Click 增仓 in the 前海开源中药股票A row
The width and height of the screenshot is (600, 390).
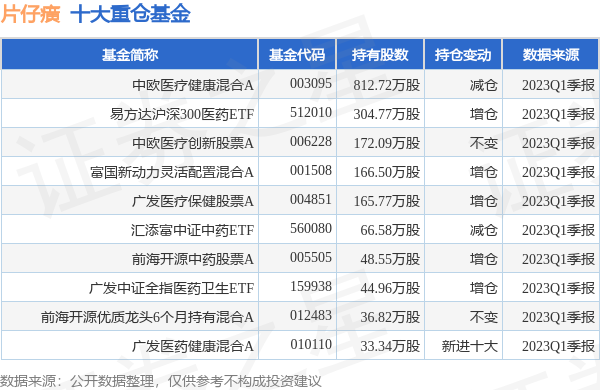484,259
